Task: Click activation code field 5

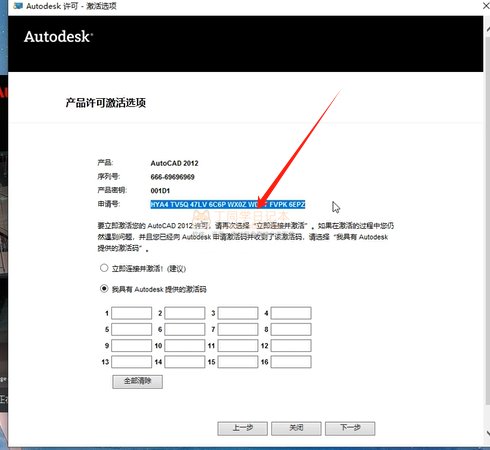Action: [132, 329]
